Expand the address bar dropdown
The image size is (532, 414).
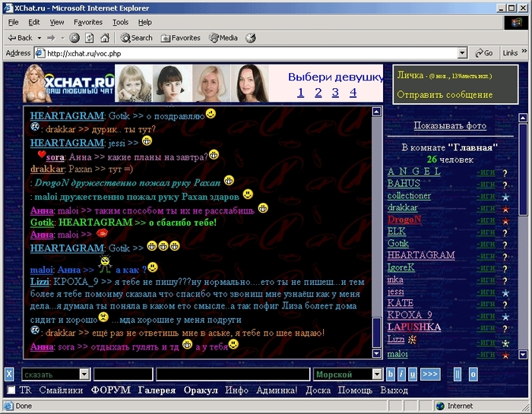click(462, 53)
